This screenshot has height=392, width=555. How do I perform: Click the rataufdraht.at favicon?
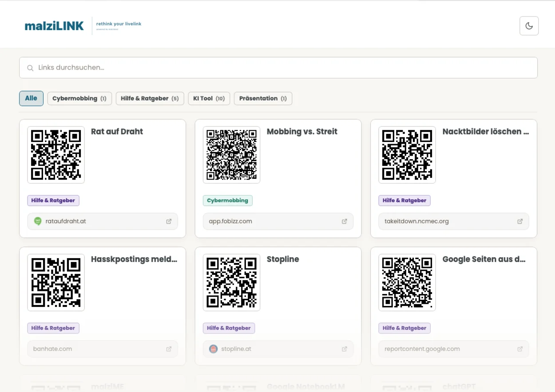[x=38, y=221]
